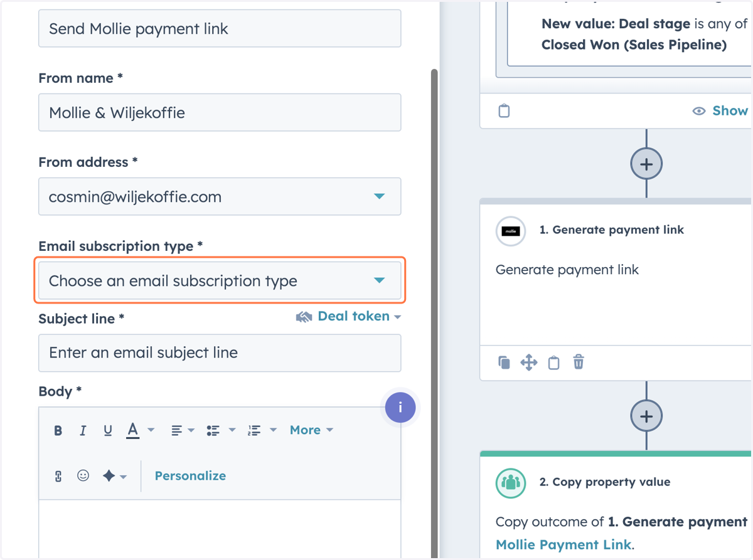Toggle underline formatting in body editor
Image resolution: width=753 pixels, height=560 pixels.
(108, 430)
